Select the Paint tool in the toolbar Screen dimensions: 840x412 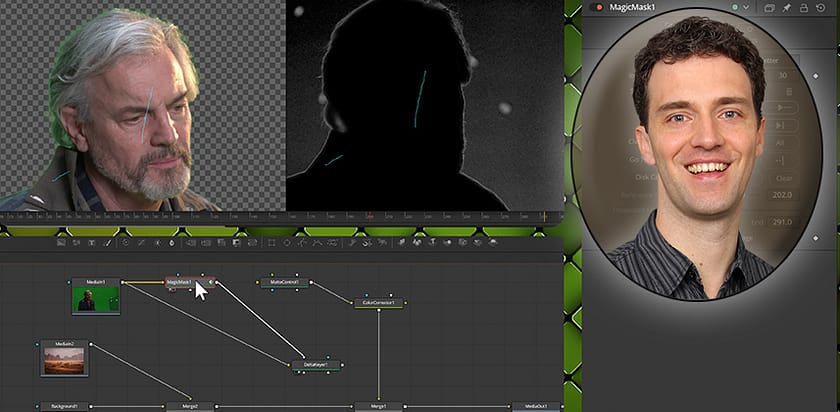click(108, 243)
